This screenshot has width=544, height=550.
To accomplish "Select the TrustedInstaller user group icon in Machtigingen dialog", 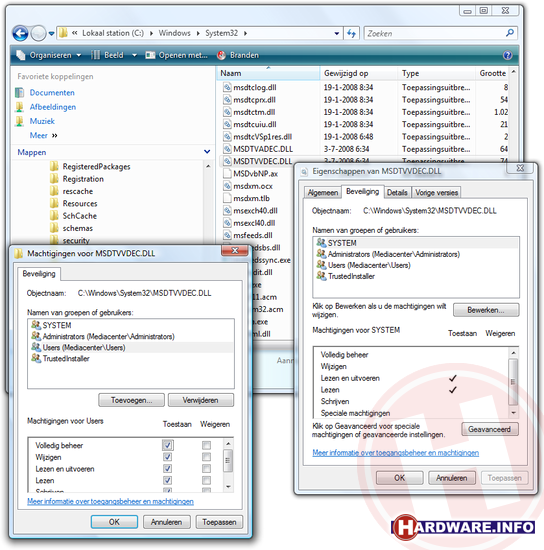I will pyautogui.click(x=36, y=358).
